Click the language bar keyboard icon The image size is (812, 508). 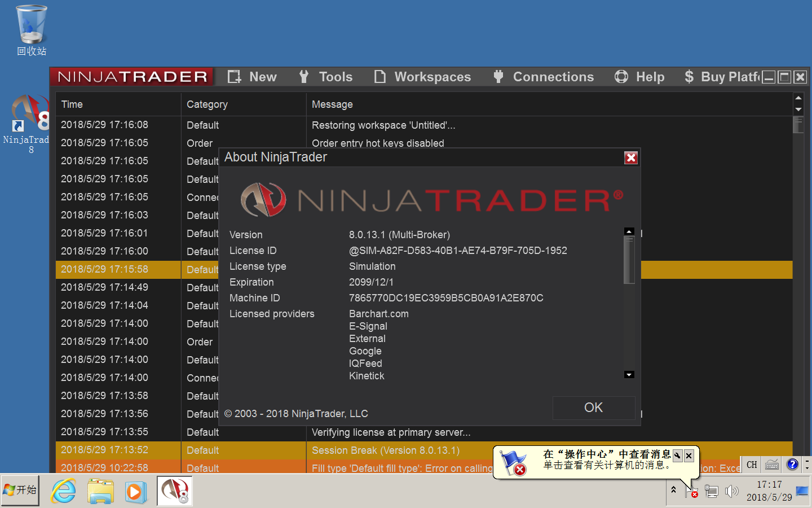(772, 465)
